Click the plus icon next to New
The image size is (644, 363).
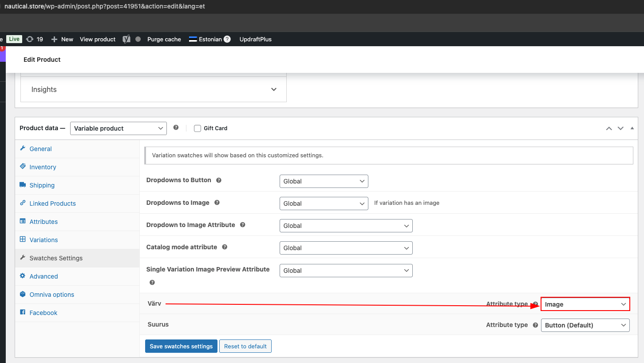pyautogui.click(x=55, y=39)
